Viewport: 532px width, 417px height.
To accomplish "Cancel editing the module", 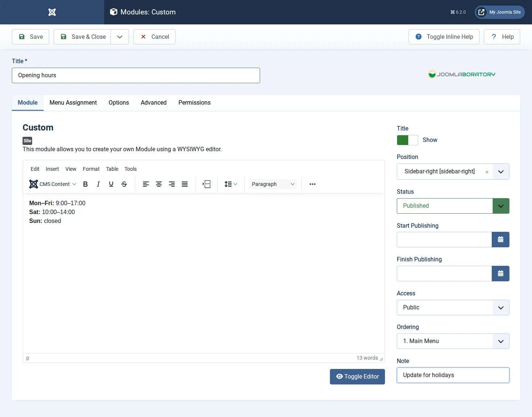I will pos(154,37).
